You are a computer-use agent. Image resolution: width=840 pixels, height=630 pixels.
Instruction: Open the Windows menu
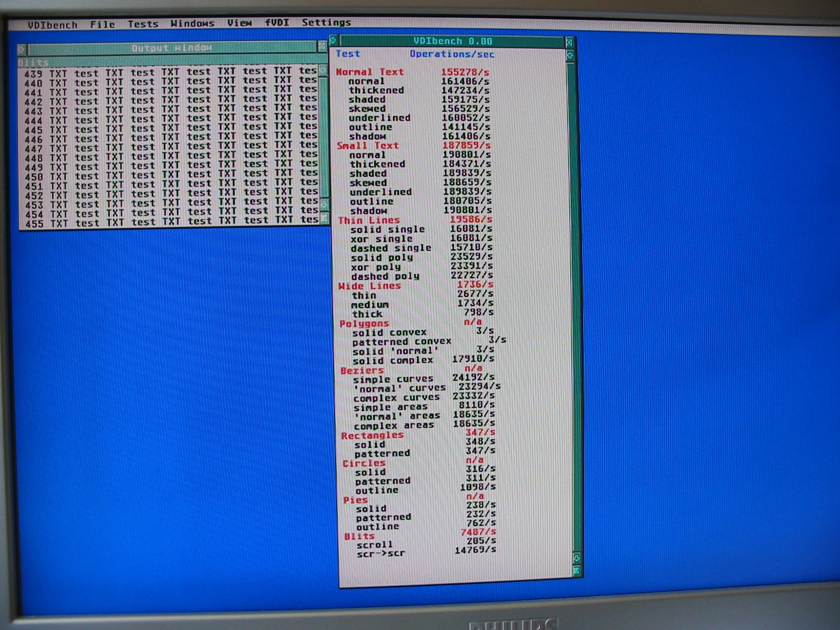point(192,23)
